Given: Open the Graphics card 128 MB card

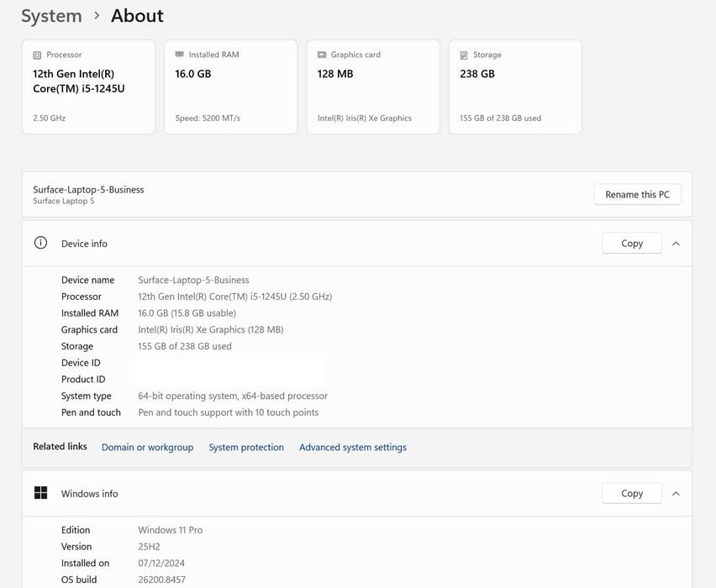Looking at the screenshot, I should point(373,87).
